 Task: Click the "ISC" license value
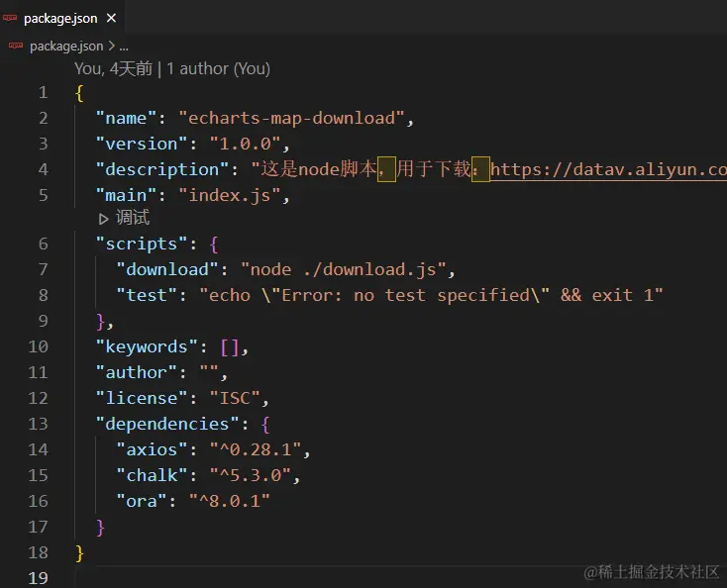235,398
